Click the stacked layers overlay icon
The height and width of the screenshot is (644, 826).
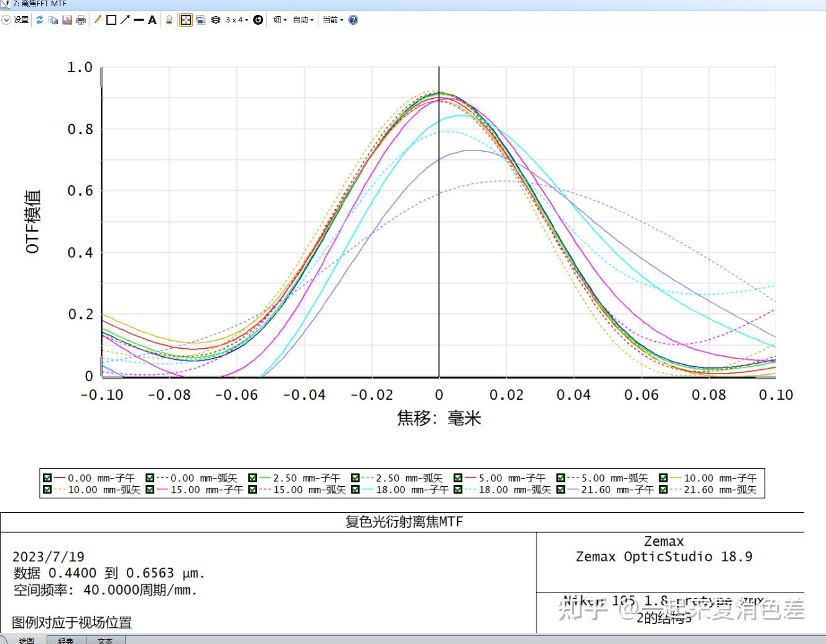pyautogui.click(x=216, y=20)
